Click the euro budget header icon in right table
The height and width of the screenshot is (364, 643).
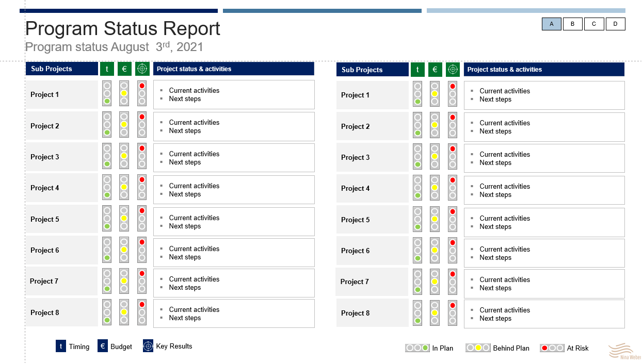435,69
